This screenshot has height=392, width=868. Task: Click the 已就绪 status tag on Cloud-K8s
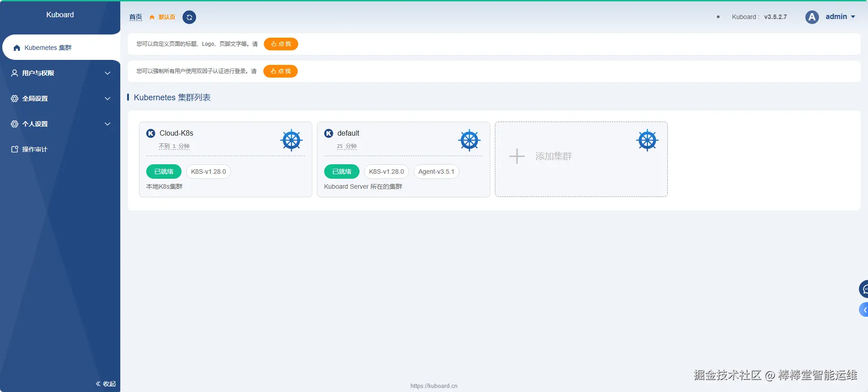pos(164,171)
